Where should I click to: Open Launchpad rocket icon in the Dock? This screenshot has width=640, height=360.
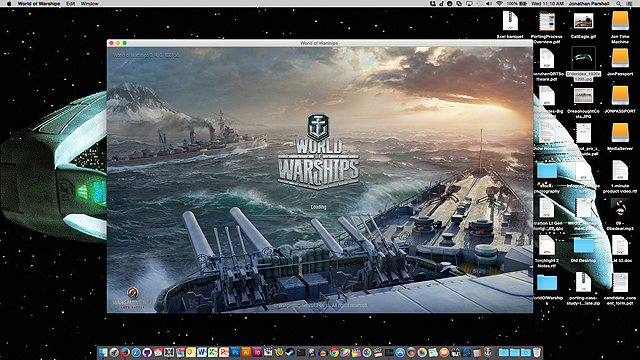point(114,352)
